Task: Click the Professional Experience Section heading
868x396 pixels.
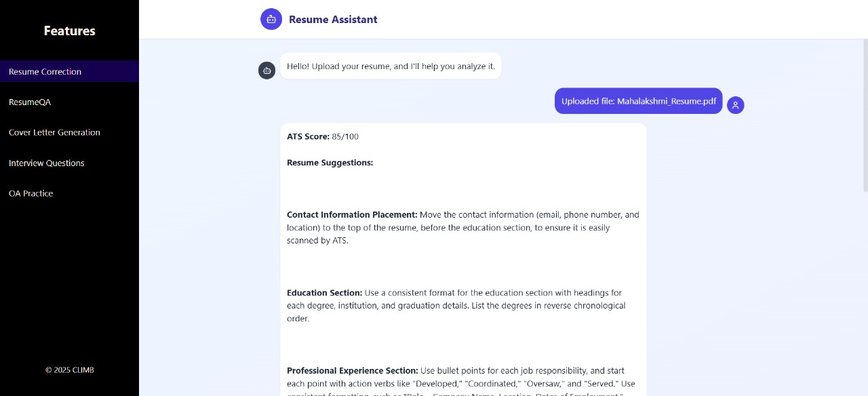Action: pos(352,371)
